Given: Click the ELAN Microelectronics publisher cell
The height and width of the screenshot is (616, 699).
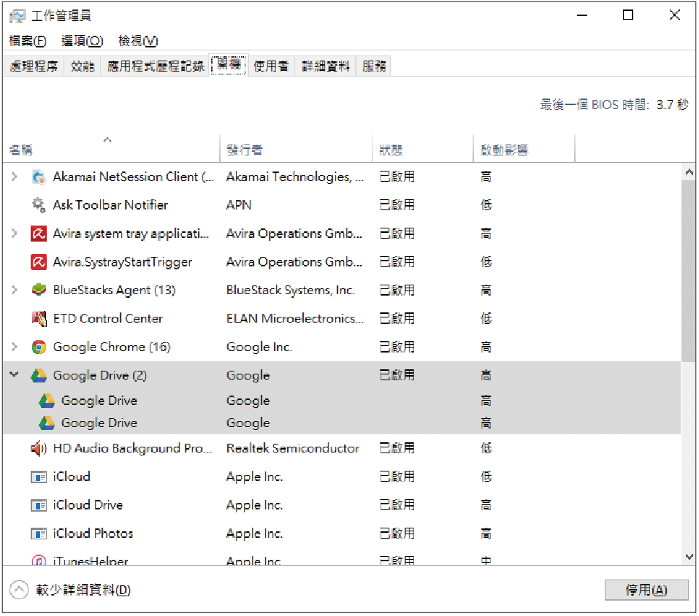Looking at the screenshot, I should point(295,319).
